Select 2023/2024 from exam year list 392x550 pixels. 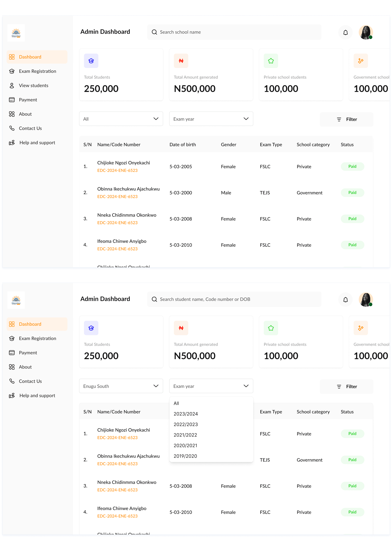(186, 414)
